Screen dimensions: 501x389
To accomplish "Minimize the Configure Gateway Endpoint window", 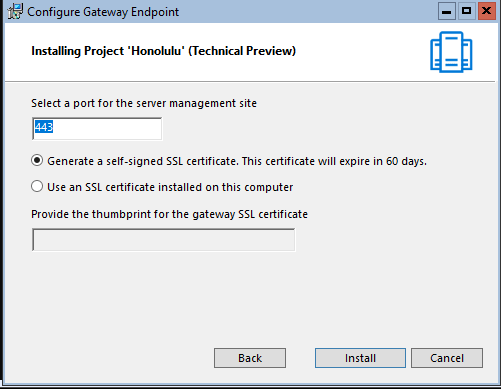I will (x=447, y=11).
